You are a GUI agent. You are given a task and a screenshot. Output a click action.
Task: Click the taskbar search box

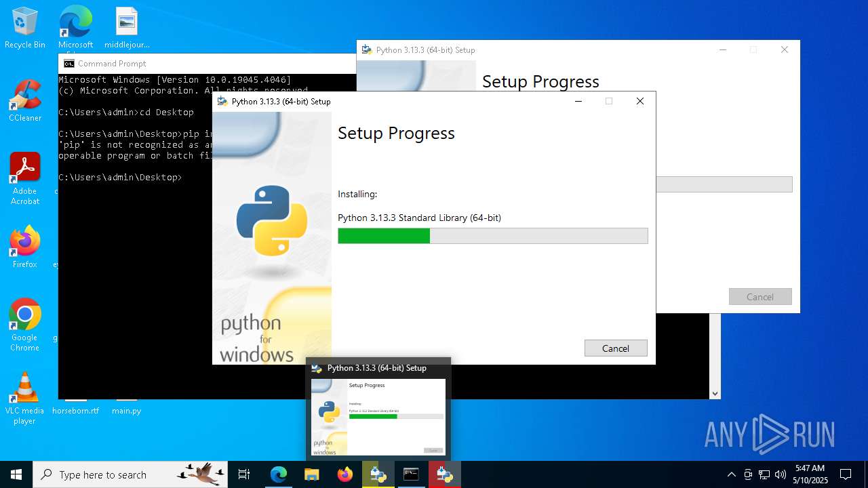pyautogui.click(x=130, y=474)
